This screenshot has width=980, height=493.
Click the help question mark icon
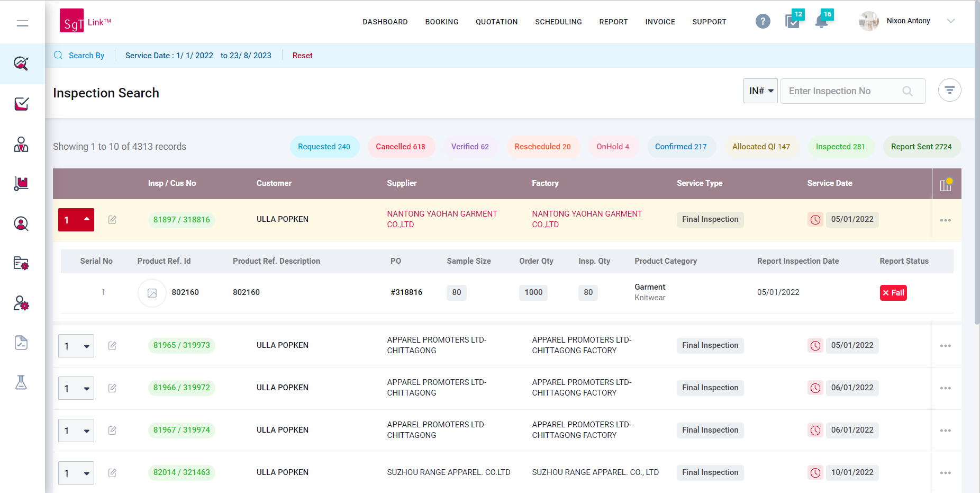click(763, 22)
